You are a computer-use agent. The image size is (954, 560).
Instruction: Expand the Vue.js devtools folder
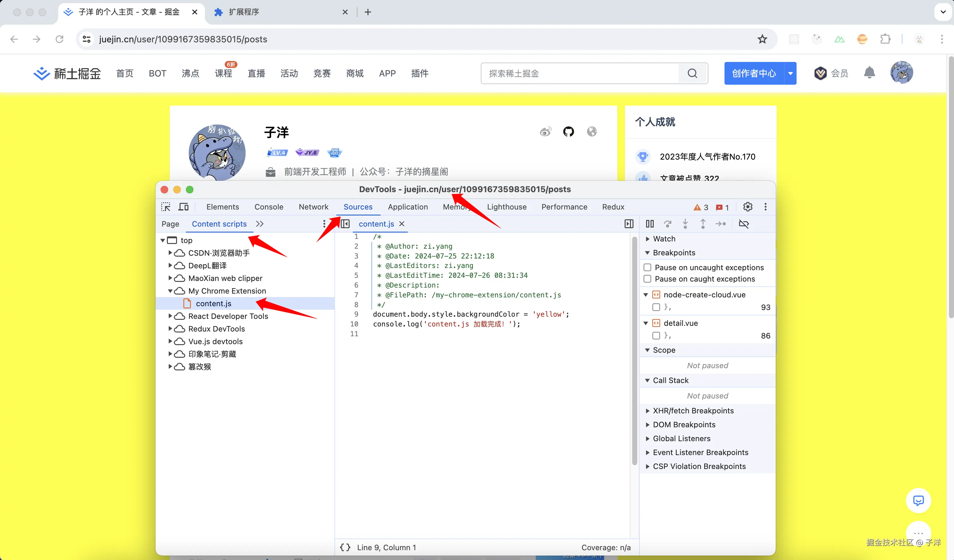pyautogui.click(x=170, y=341)
